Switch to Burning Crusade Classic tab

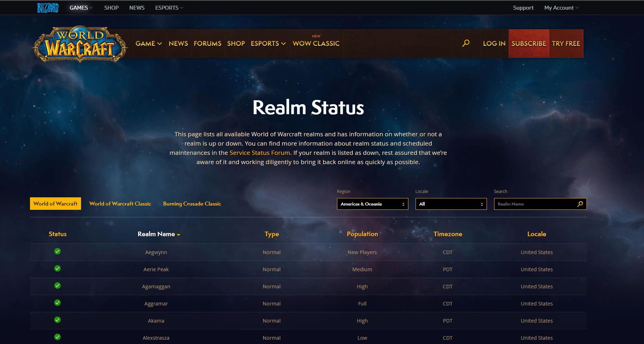(x=192, y=204)
